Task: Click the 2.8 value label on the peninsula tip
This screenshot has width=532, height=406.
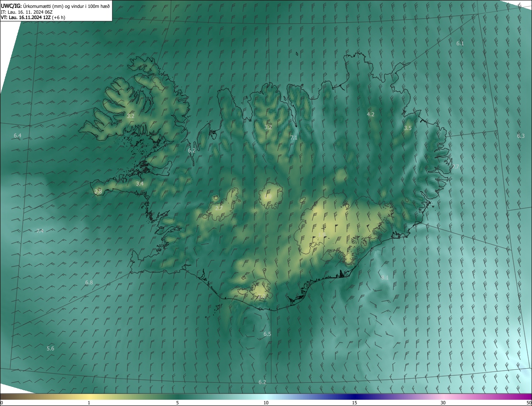Action: click(98, 191)
